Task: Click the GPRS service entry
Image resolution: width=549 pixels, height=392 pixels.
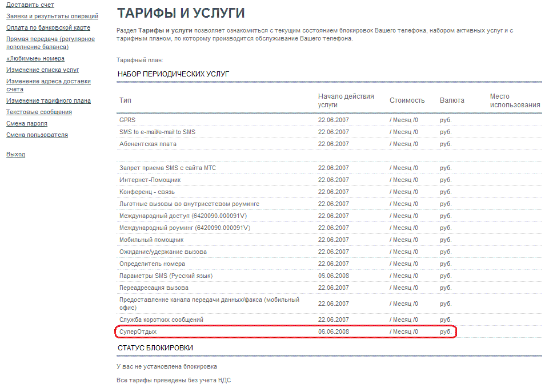Action: [127, 120]
